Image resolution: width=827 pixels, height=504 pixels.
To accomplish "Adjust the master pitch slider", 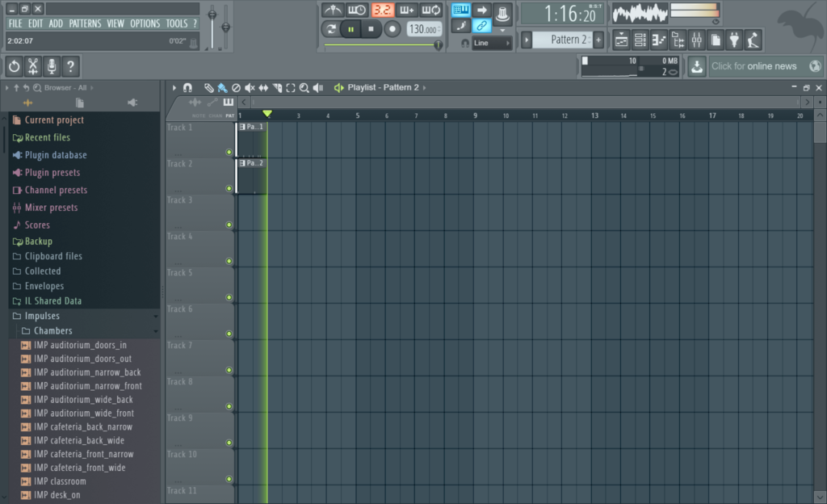I will (226, 27).
